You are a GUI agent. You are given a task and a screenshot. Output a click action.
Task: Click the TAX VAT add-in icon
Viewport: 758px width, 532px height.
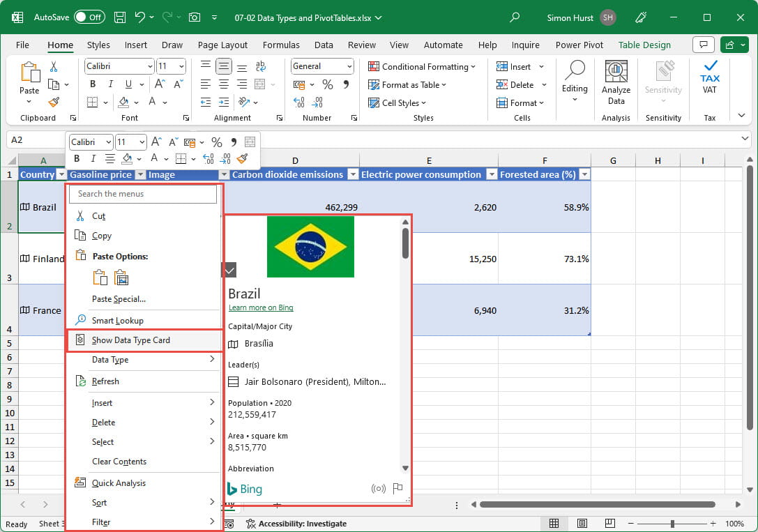coord(709,78)
